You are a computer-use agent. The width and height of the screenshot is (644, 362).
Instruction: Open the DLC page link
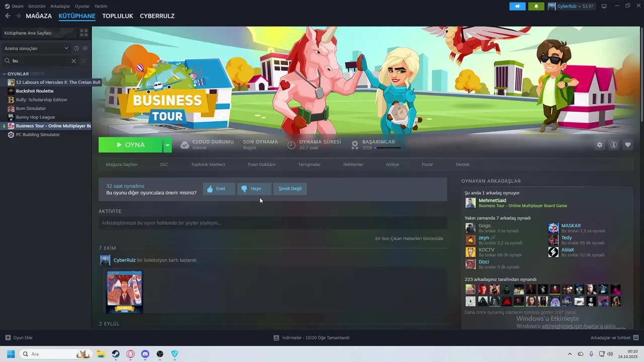[164, 164]
